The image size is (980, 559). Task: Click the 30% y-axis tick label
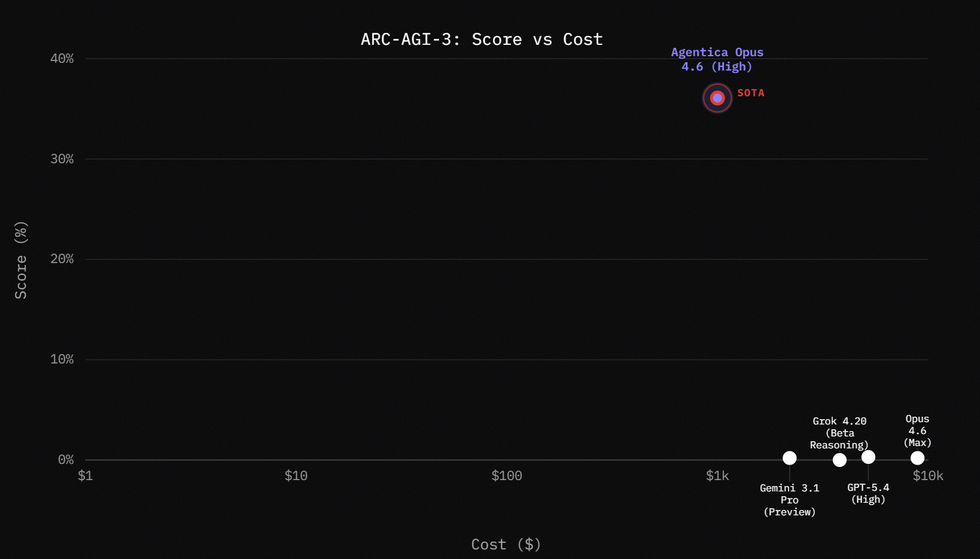point(62,159)
